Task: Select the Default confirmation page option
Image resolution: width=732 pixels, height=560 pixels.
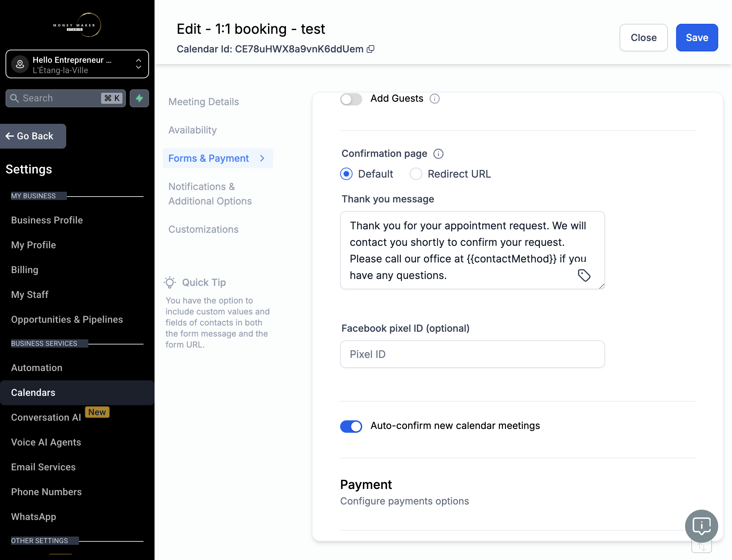Action: click(346, 174)
